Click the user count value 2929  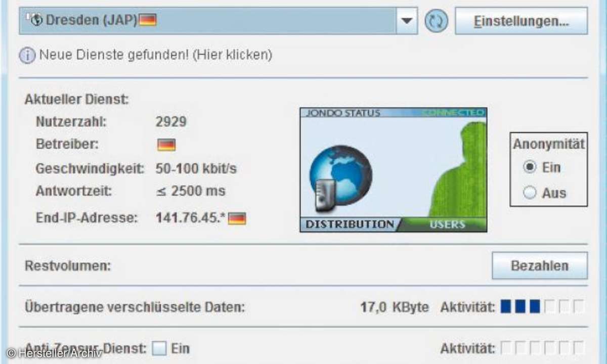pos(171,122)
